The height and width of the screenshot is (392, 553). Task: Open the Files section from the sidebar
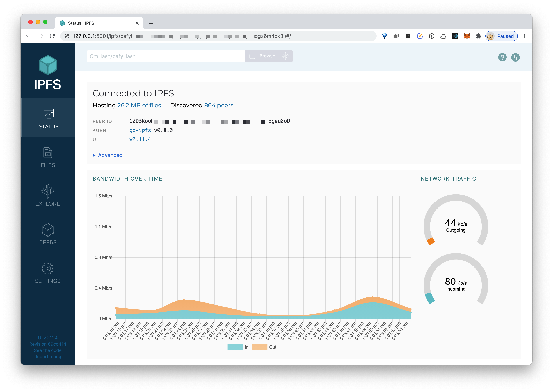coord(48,157)
